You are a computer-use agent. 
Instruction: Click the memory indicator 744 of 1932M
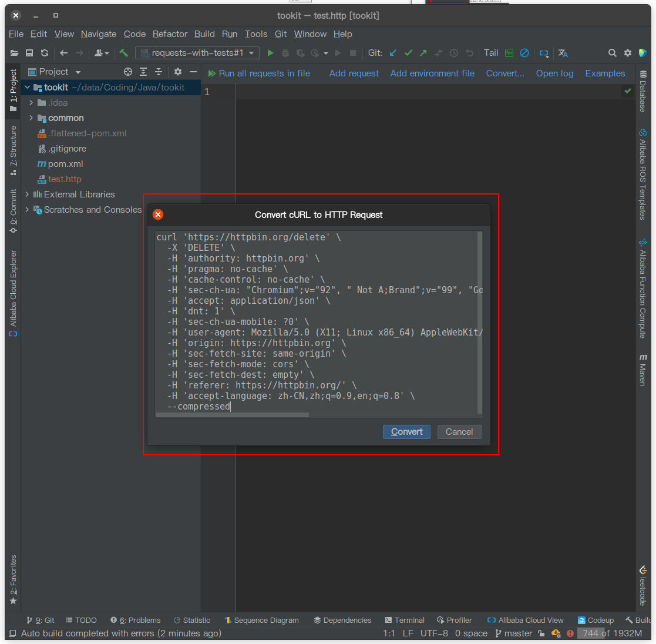click(612, 633)
